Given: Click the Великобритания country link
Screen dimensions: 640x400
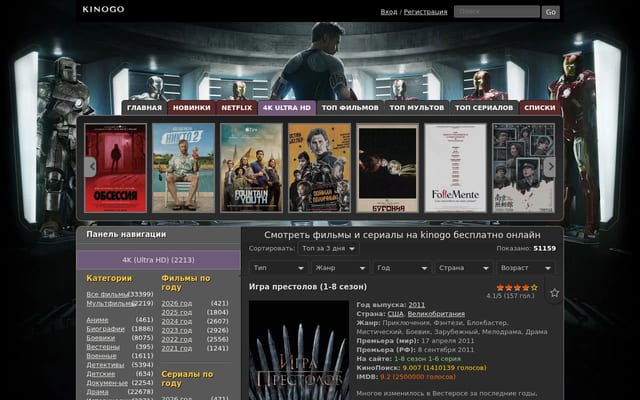Looking at the screenshot, I should (436, 314).
